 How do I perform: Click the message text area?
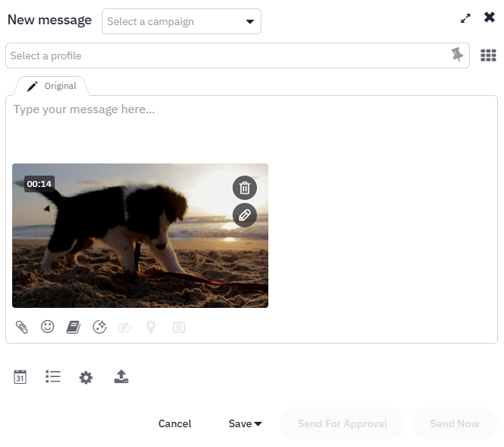pyautogui.click(x=252, y=128)
